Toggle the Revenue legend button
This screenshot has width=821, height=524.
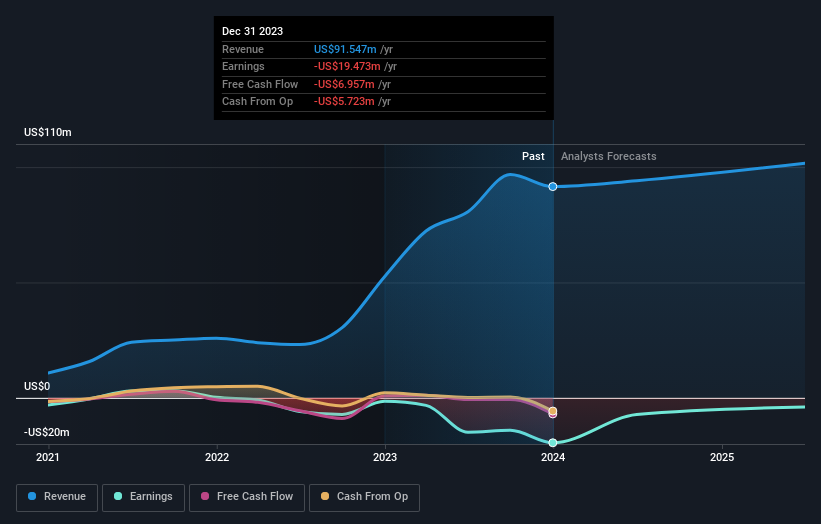coord(57,497)
